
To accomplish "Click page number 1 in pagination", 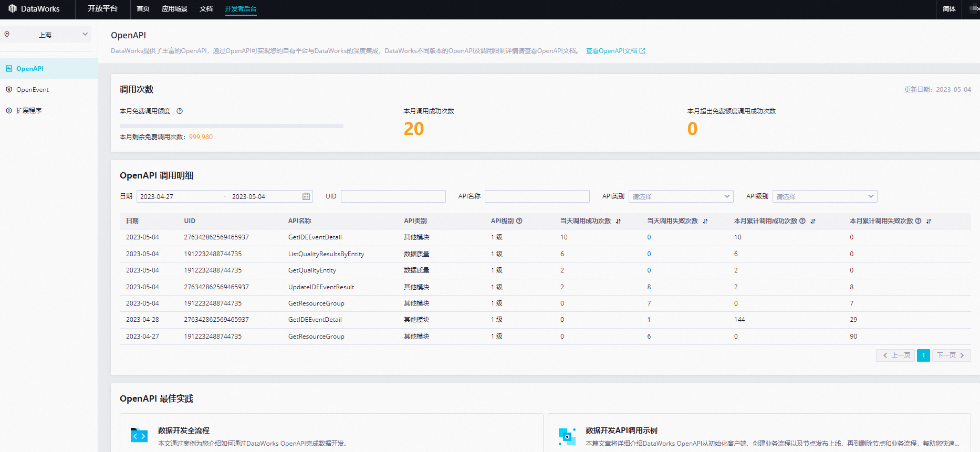I will (923, 355).
